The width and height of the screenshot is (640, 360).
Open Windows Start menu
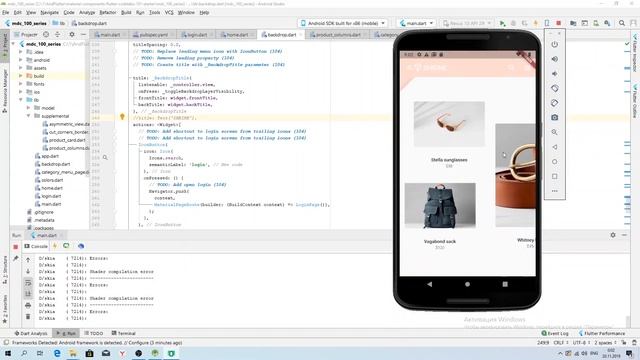[8, 353]
